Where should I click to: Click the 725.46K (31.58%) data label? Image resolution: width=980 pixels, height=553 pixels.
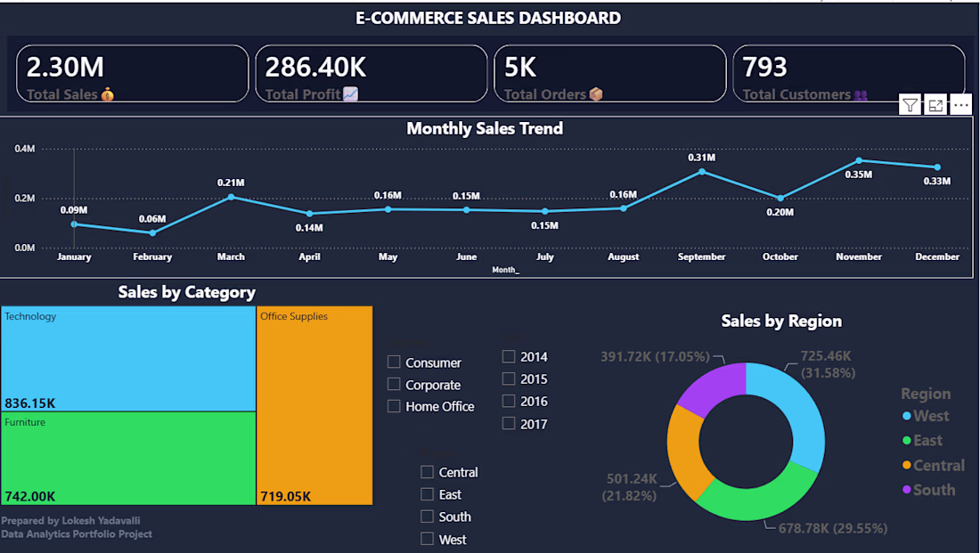pyautogui.click(x=829, y=364)
